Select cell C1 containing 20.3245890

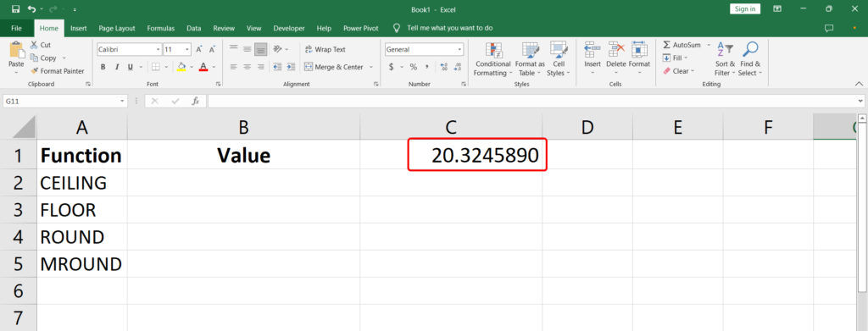(451, 155)
